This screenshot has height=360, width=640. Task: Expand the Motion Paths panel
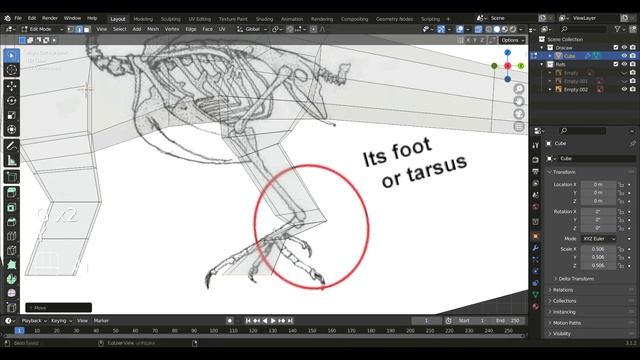567,323
